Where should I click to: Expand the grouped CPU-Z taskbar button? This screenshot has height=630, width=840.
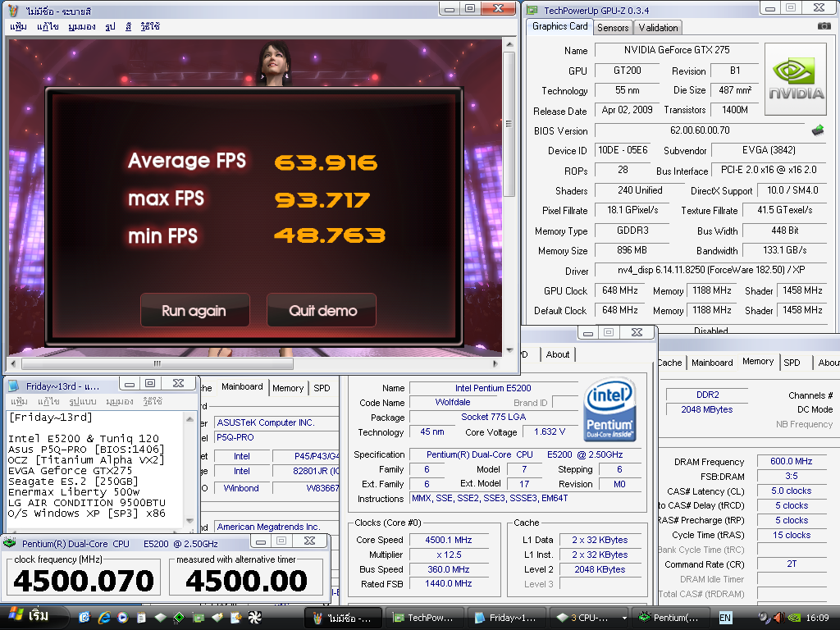(x=587, y=618)
